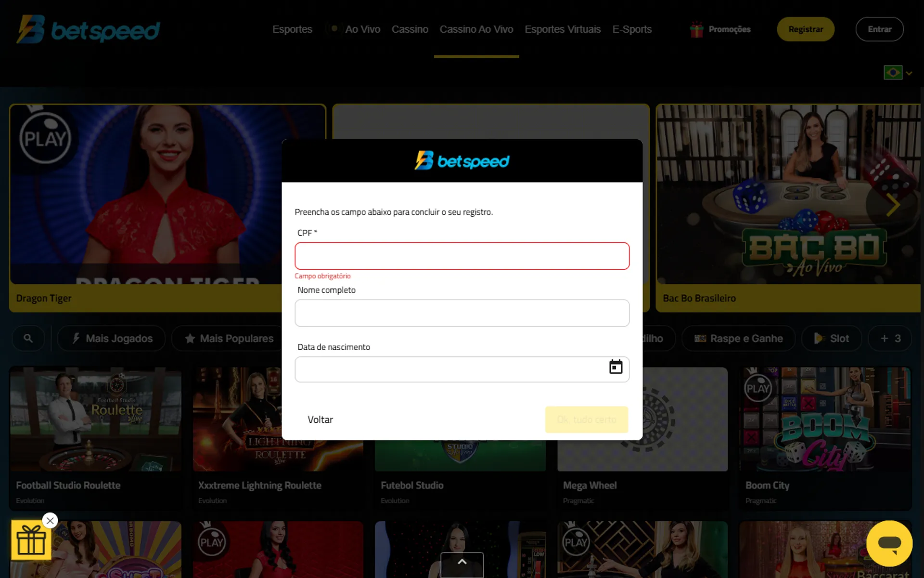Open the Cassino Ao Vivo tab
924x578 pixels.
(476, 29)
